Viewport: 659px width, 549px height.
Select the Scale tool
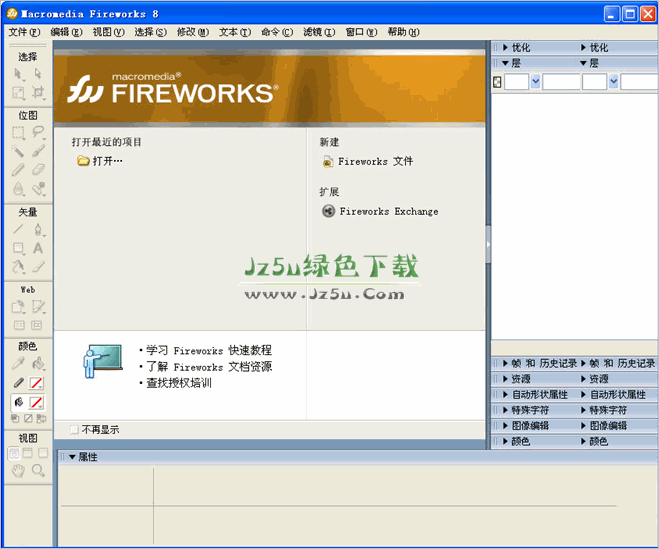pyautogui.click(x=18, y=93)
